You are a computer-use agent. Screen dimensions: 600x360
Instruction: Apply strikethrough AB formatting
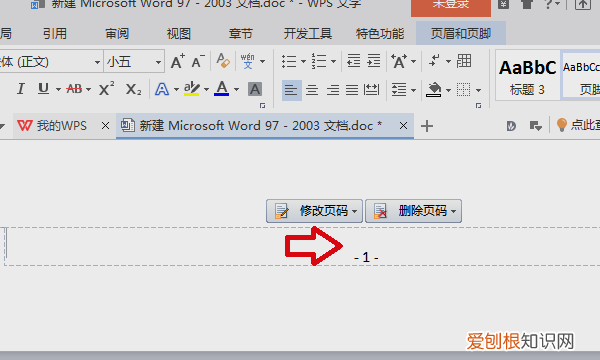[x=74, y=89]
